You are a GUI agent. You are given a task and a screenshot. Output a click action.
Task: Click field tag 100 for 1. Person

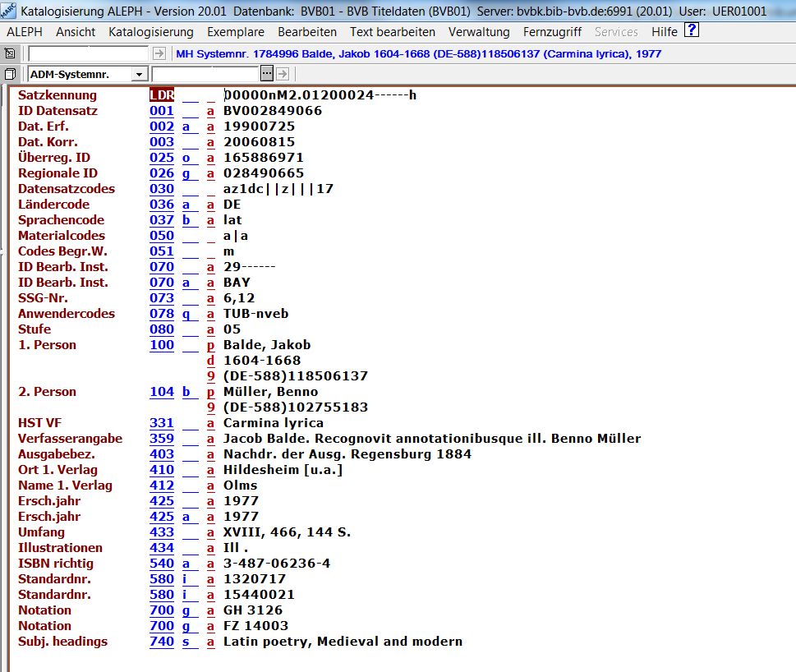click(x=162, y=345)
